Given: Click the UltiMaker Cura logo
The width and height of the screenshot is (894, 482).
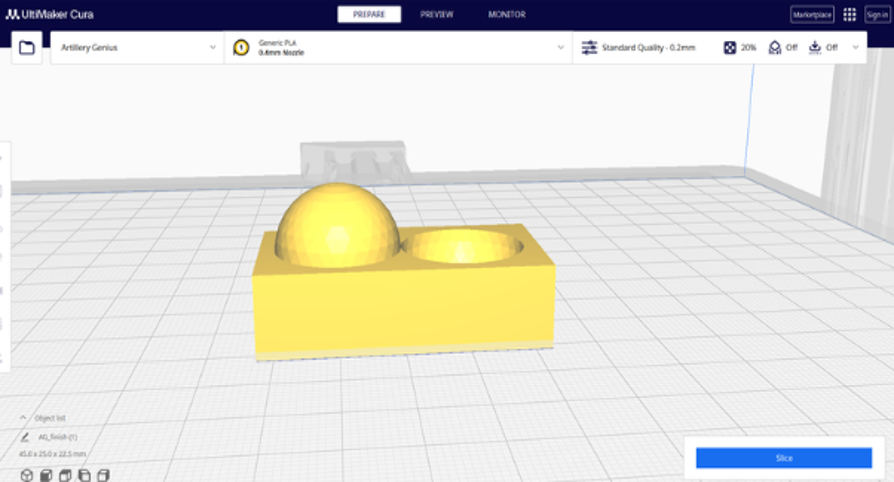Looking at the screenshot, I should click(x=50, y=14).
